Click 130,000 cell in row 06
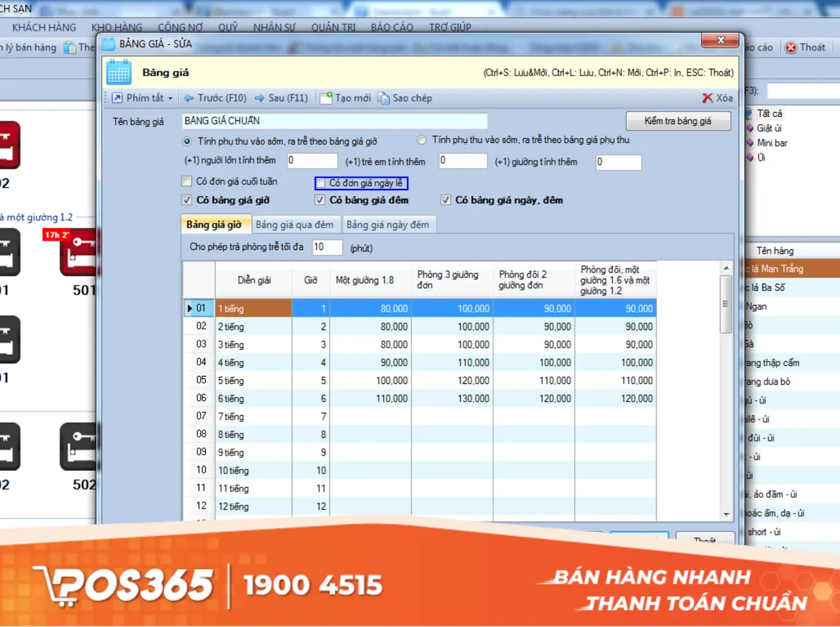840x627 pixels. [452, 398]
